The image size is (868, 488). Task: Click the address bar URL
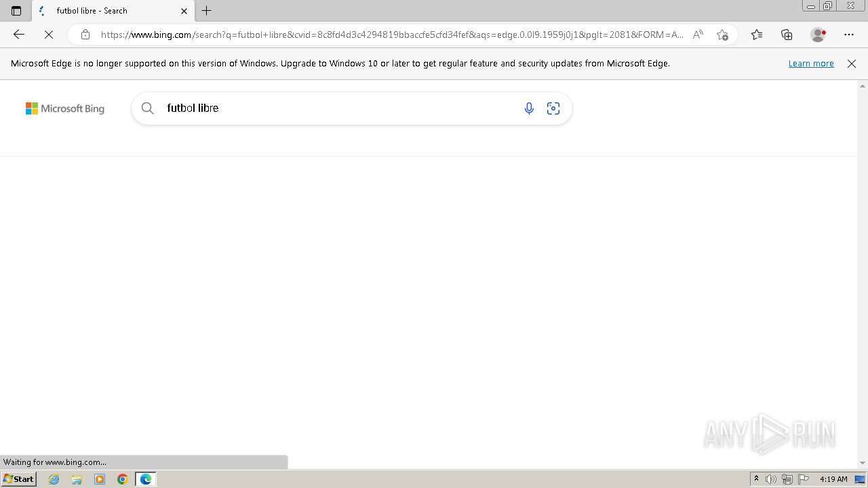392,35
